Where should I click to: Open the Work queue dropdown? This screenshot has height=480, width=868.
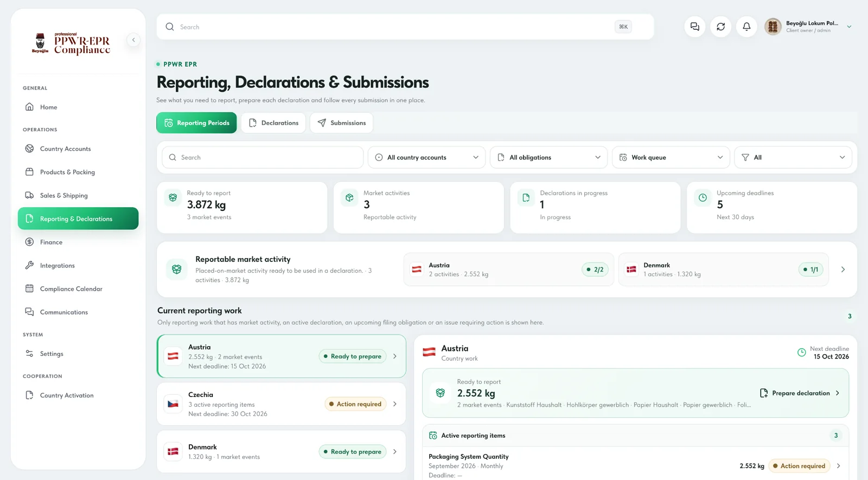(671, 157)
